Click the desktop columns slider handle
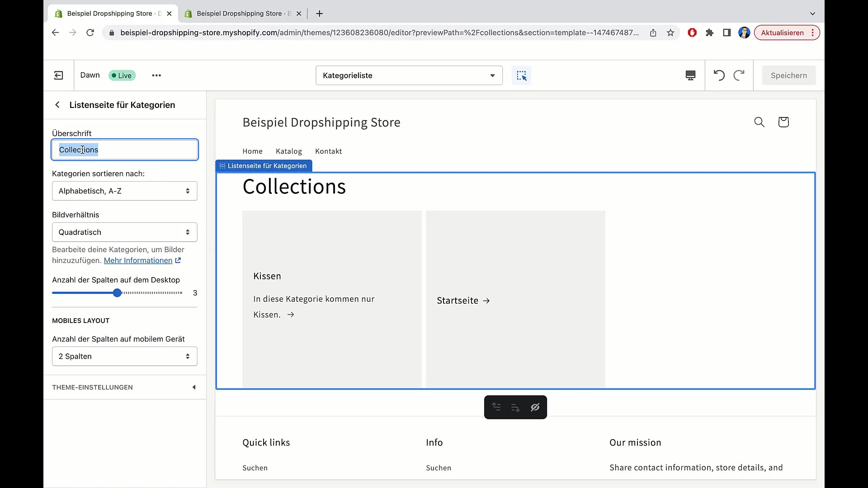868x488 pixels. pyautogui.click(x=117, y=293)
